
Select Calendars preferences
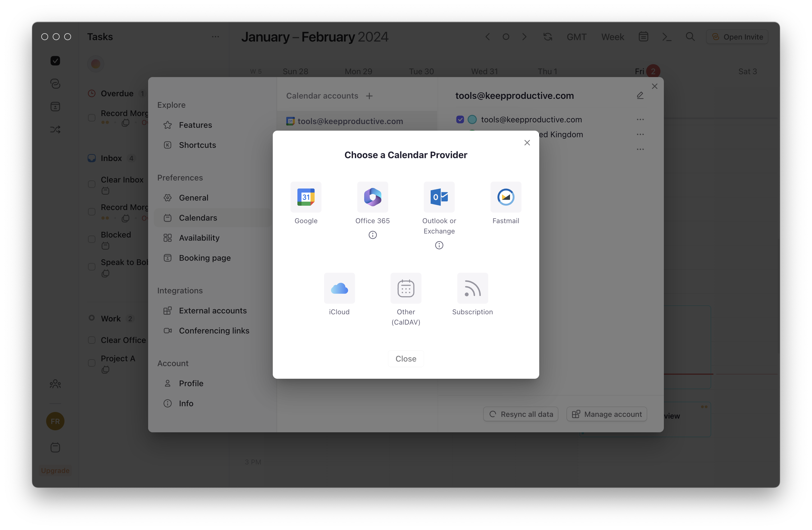click(x=213, y=218)
